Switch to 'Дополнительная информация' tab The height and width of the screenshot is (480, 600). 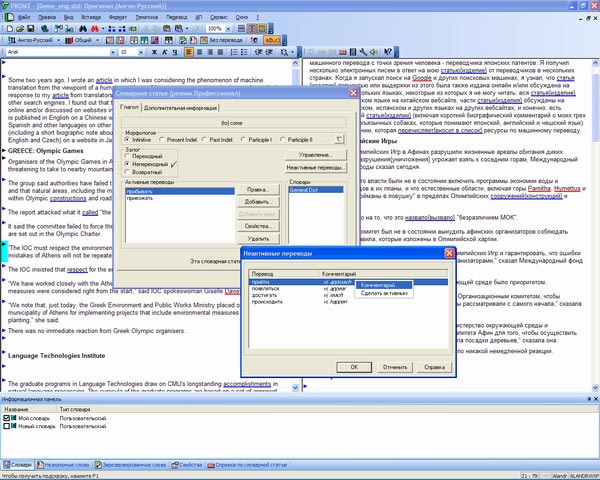[x=180, y=108]
